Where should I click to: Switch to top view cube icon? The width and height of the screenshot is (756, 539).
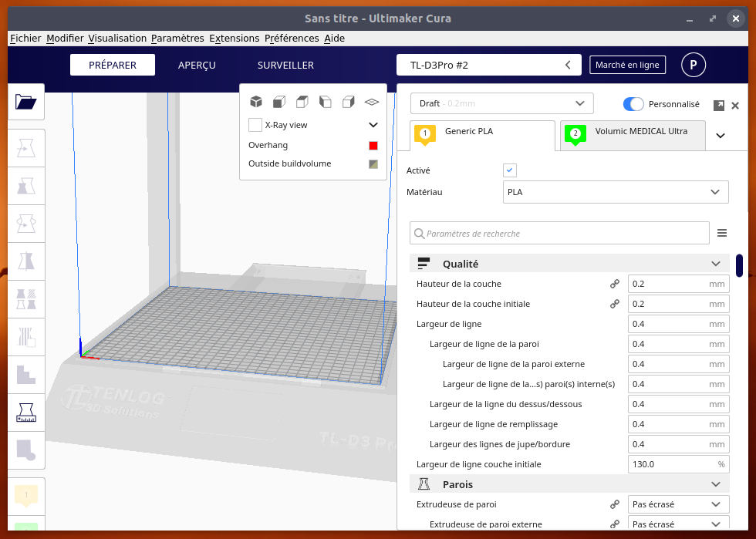click(x=302, y=102)
